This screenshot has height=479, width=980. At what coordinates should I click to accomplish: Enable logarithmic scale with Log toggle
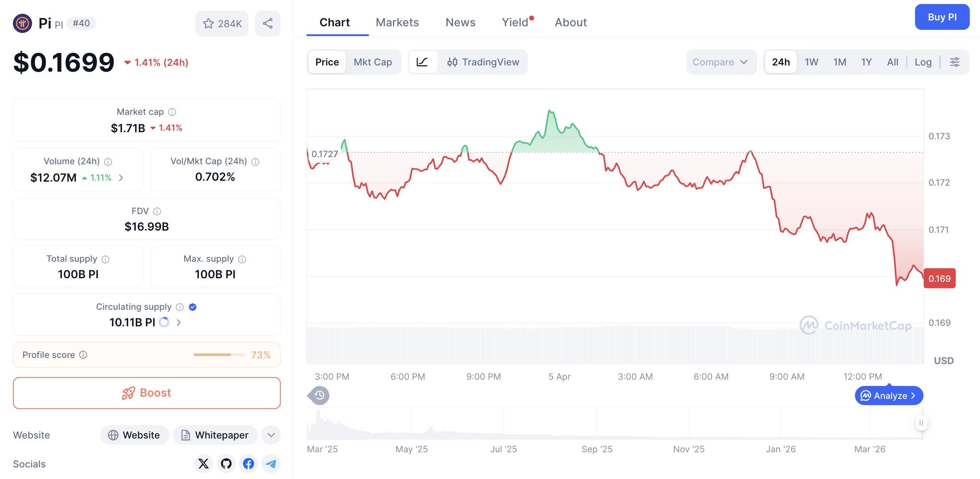point(923,62)
